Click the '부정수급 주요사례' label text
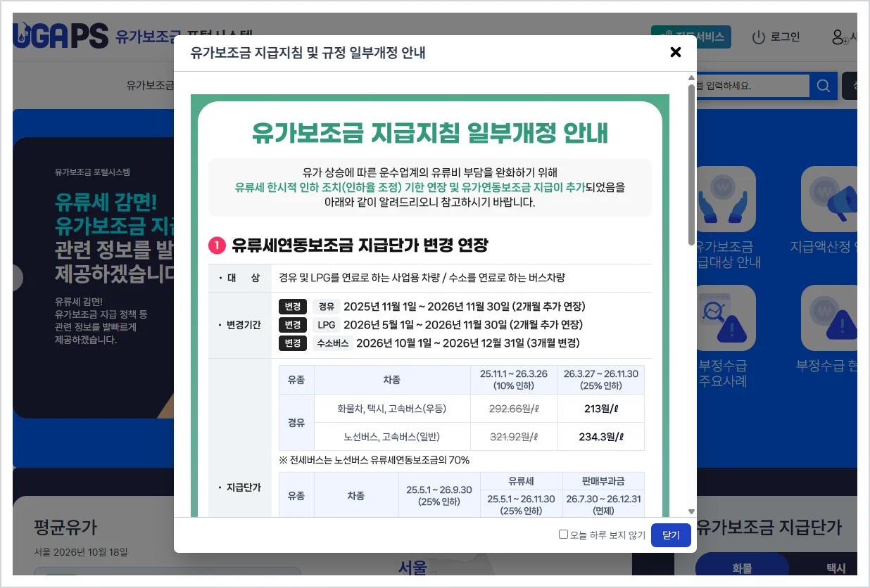 723,373
